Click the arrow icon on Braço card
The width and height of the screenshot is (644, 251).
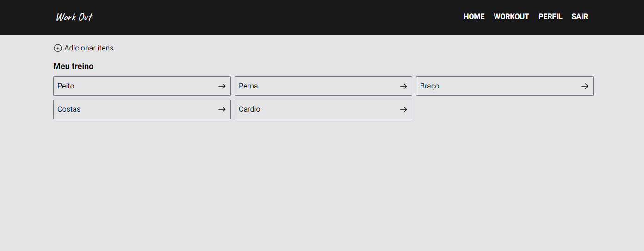585,86
